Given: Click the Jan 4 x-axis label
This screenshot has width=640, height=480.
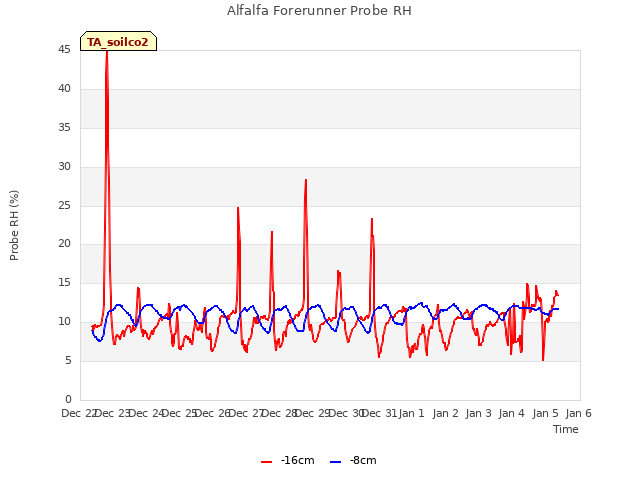Looking at the screenshot, I should 511,413.
